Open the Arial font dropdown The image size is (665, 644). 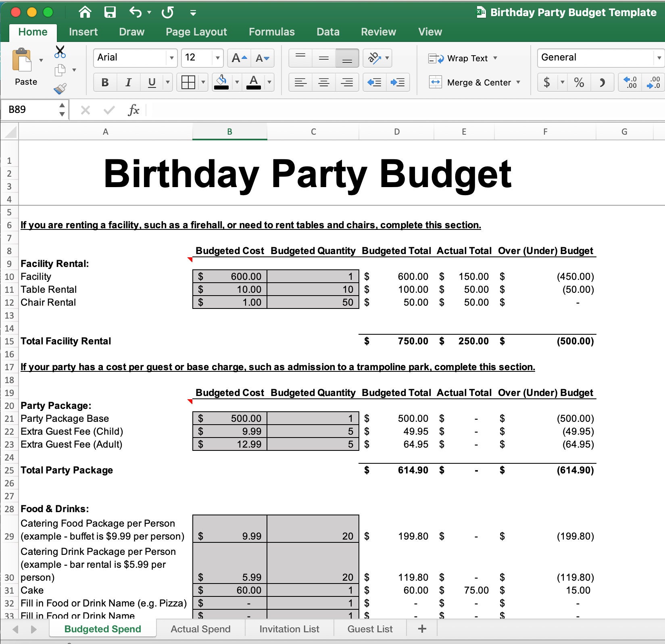point(171,58)
